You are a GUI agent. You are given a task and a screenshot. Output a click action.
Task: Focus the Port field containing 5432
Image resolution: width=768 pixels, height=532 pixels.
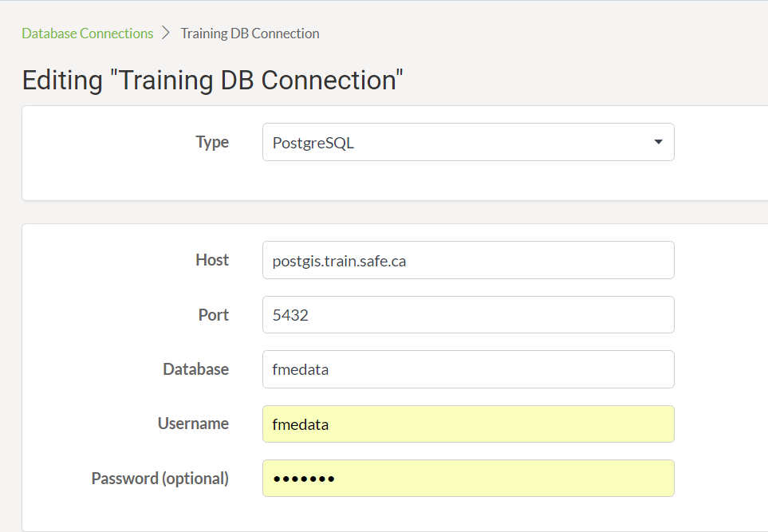(x=468, y=314)
